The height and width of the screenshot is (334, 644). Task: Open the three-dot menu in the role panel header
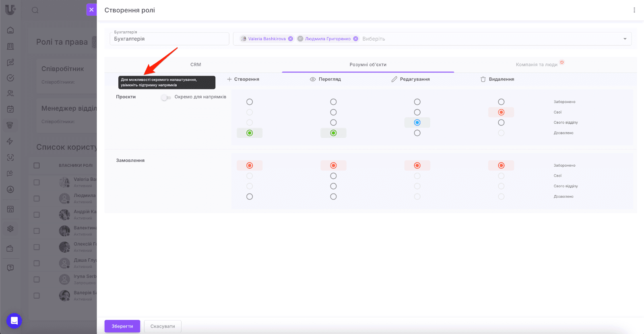point(634,10)
